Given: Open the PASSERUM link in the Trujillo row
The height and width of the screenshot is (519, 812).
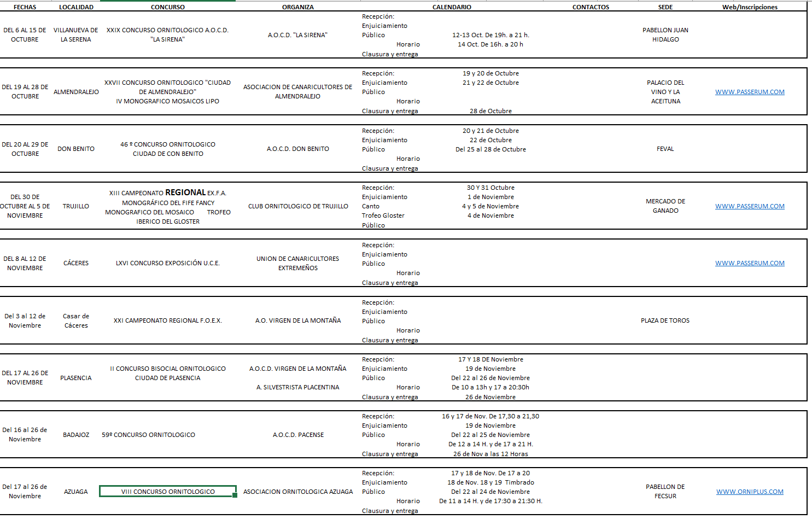Looking at the screenshot, I should [x=750, y=206].
